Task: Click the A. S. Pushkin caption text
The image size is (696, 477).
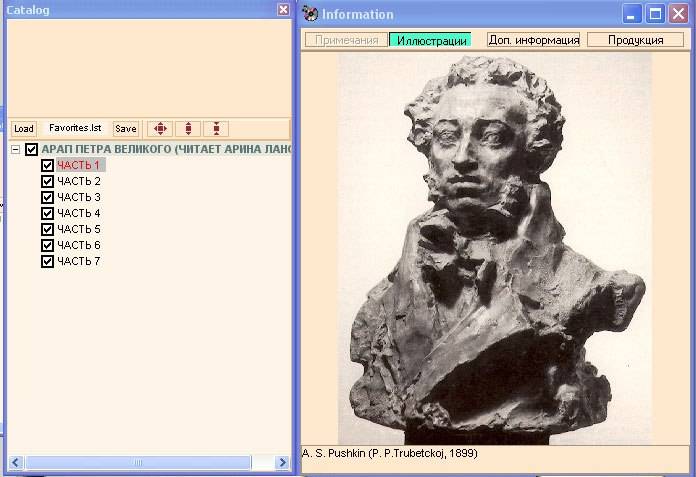Action: pos(390,453)
